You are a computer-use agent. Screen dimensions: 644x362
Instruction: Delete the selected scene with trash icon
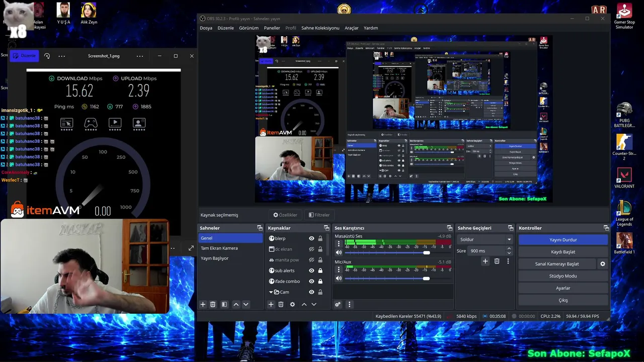[x=213, y=304]
